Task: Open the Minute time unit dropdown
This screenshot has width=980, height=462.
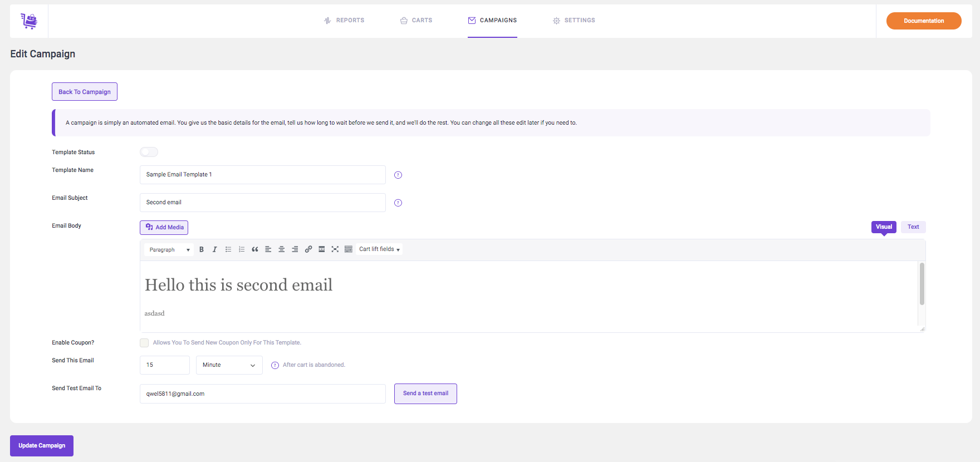Action: coord(229,365)
